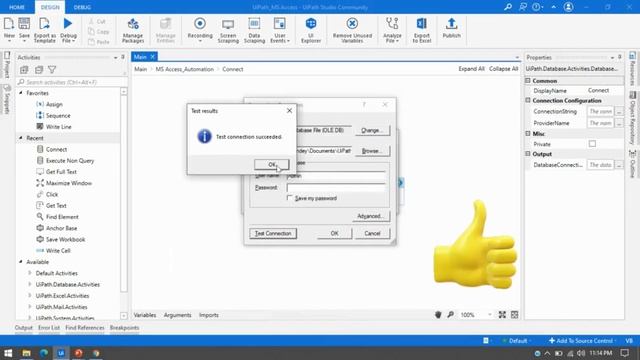640x360 pixels.
Task: Click ConnectionString ellipsis button
Action: [x=619, y=111]
